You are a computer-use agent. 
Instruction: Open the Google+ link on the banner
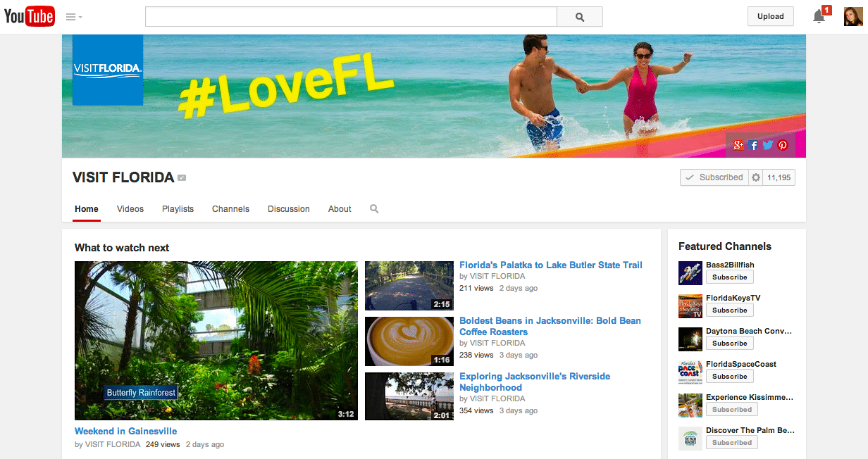point(738,145)
